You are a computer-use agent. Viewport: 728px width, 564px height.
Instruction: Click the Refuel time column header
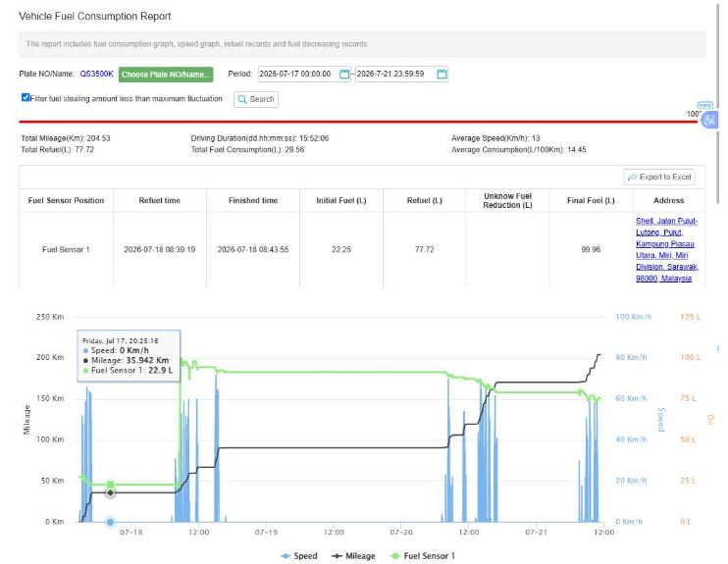160,200
